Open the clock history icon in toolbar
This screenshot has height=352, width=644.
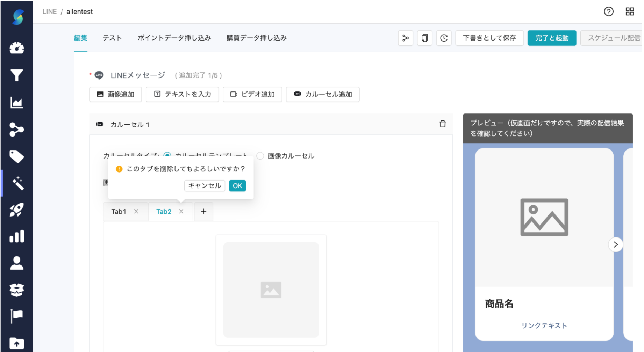click(444, 38)
